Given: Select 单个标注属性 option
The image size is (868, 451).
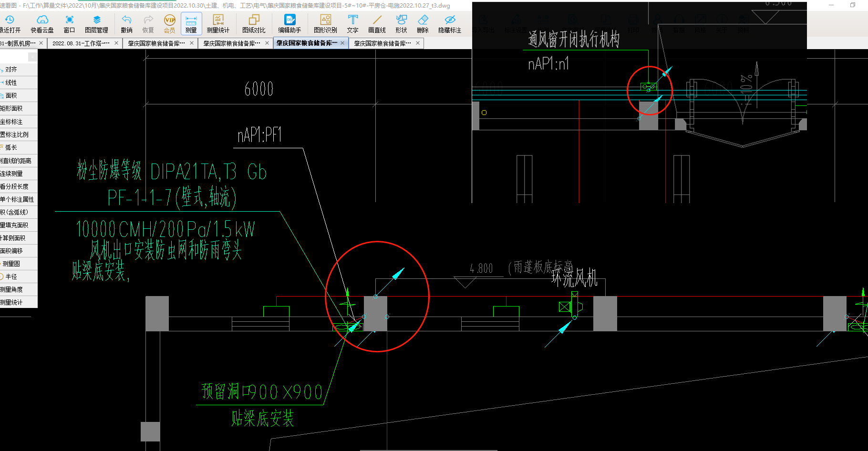Looking at the screenshot, I should tap(19, 199).
